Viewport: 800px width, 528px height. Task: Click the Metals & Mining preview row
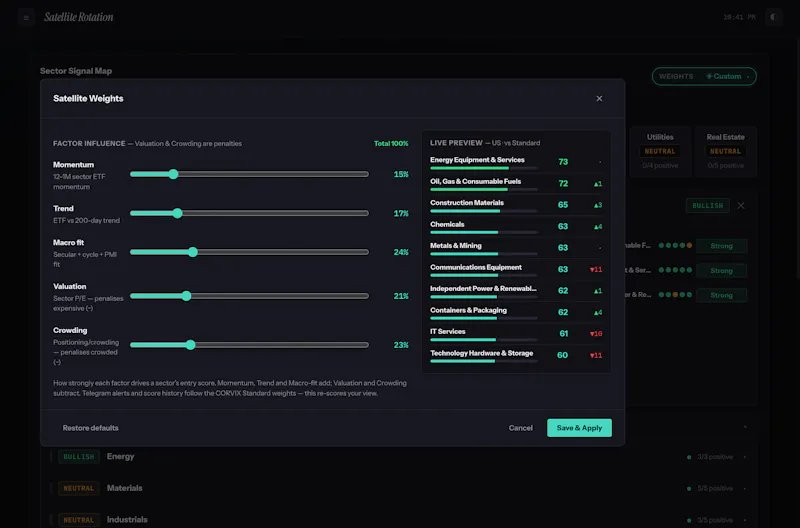[516, 248]
